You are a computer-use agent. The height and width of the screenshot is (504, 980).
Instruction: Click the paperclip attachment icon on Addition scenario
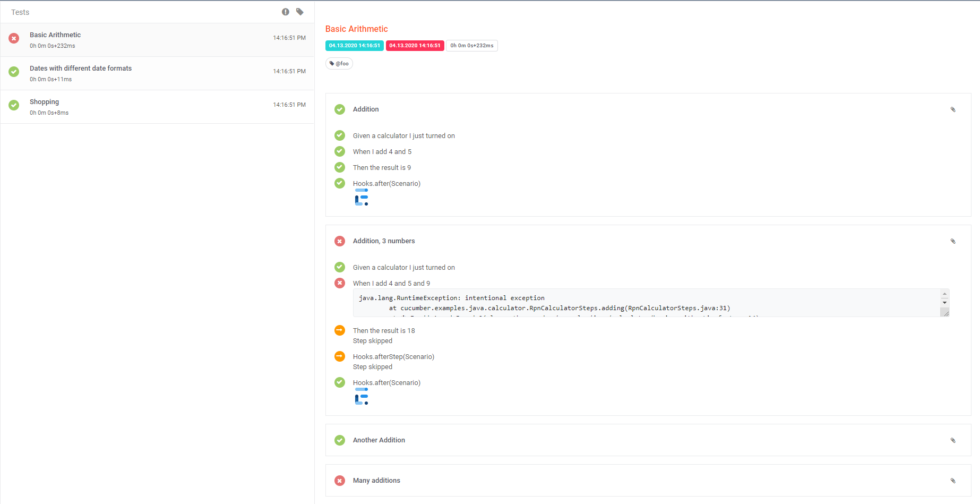point(953,109)
